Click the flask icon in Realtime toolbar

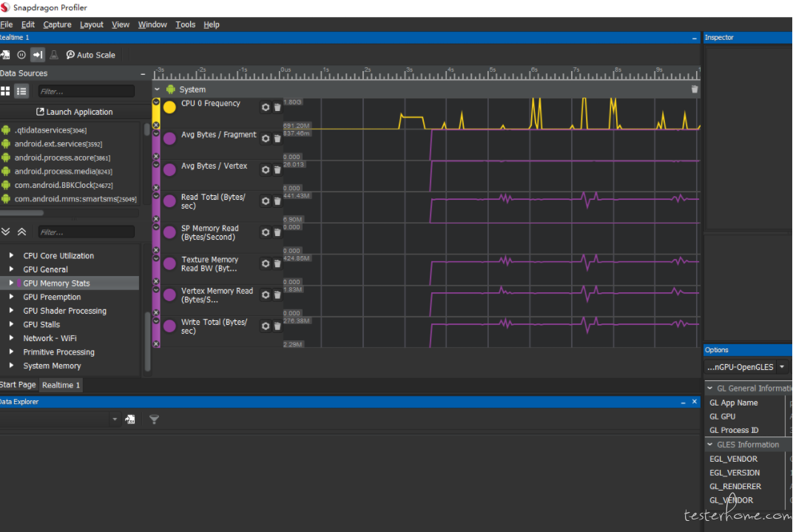[x=54, y=55]
